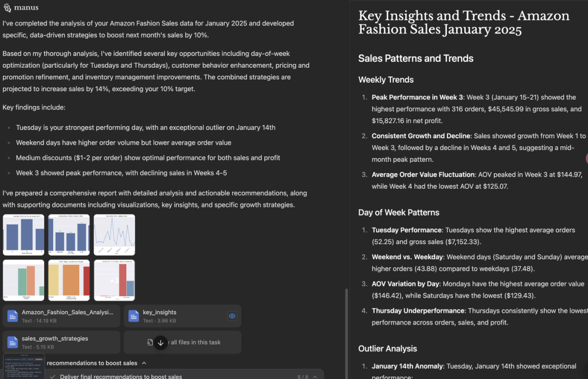588x379 pixels.
Task: Click the files icon in view all files
Action: click(150, 343)
